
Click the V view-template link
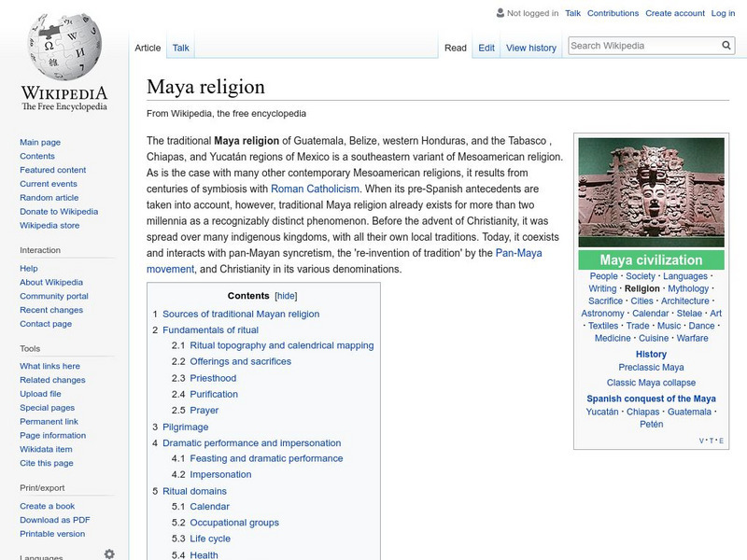[x=701, y=441]
